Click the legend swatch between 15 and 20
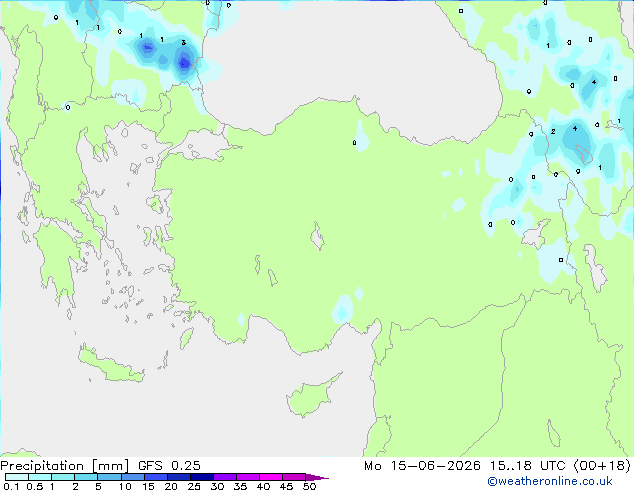Screen dimensions: 634x490 [x=156, y=477]
